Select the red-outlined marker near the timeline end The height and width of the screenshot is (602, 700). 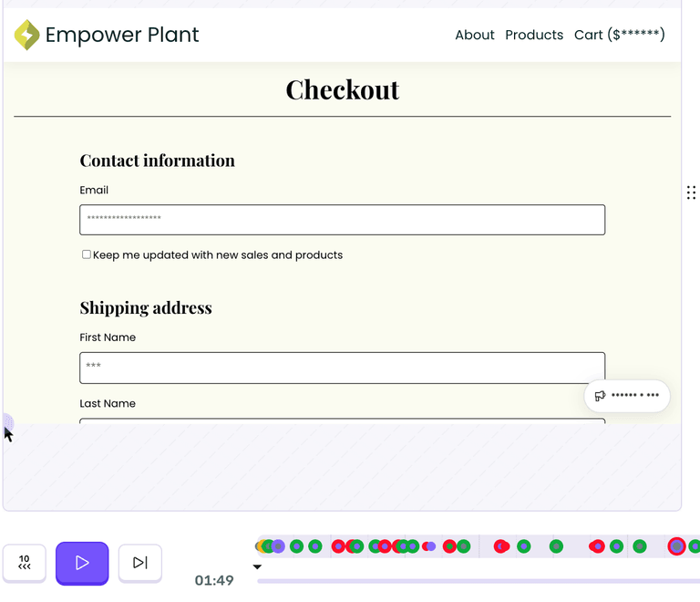pos(676,546)
